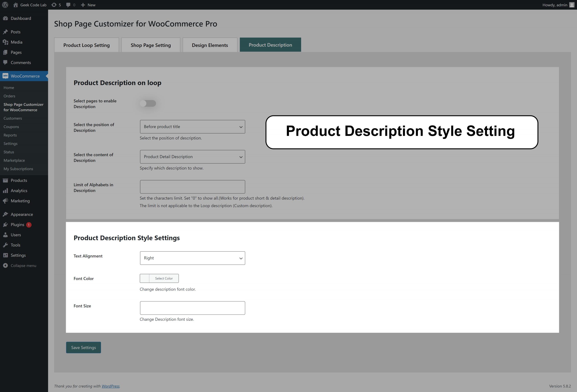This screenshot has width=577, height=392.
Task: Click the Products icon in sidebar
Action: (5, 181)
